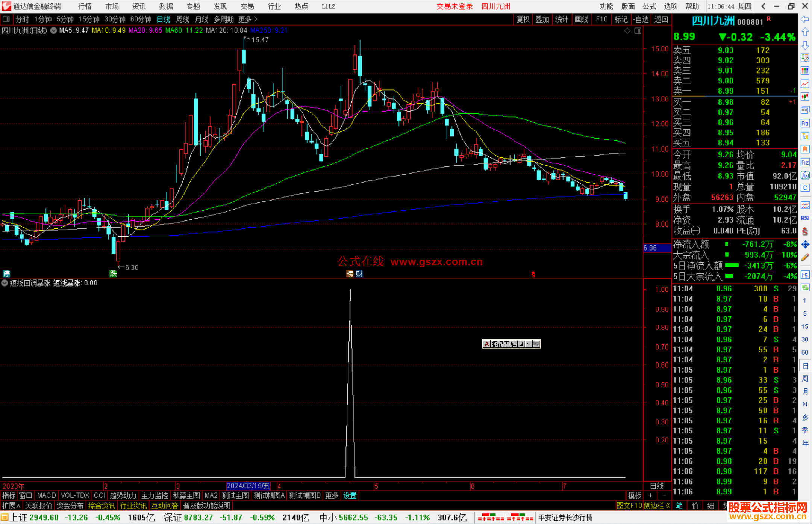Viewport: 812px width, 524px height.
Task: Open the formula f(x) sidebar icon
Action: (x=805, y=175)
